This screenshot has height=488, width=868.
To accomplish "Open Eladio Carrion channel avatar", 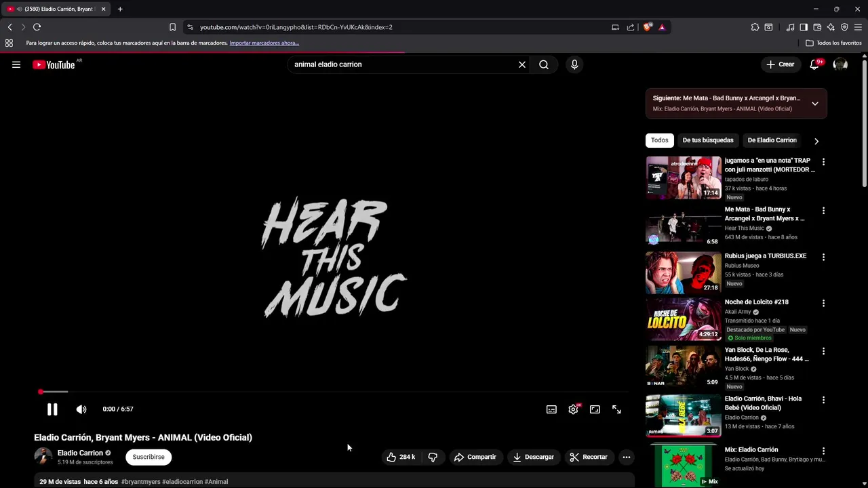I will (x=43, y=456).
